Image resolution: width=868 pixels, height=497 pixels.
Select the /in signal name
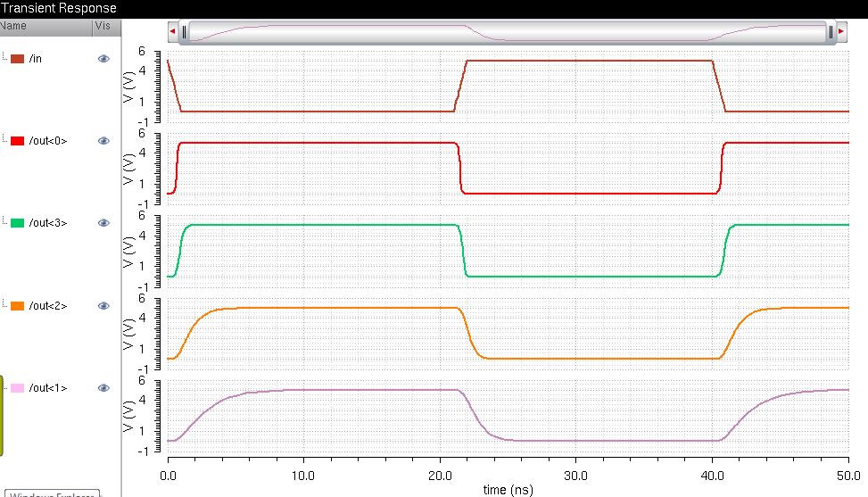tap(36, 59)
